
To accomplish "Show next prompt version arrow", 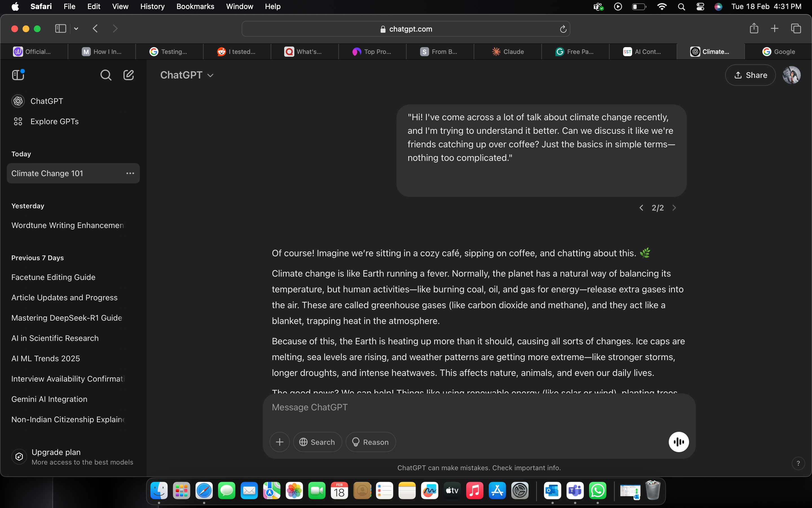I will pos(674,208).
